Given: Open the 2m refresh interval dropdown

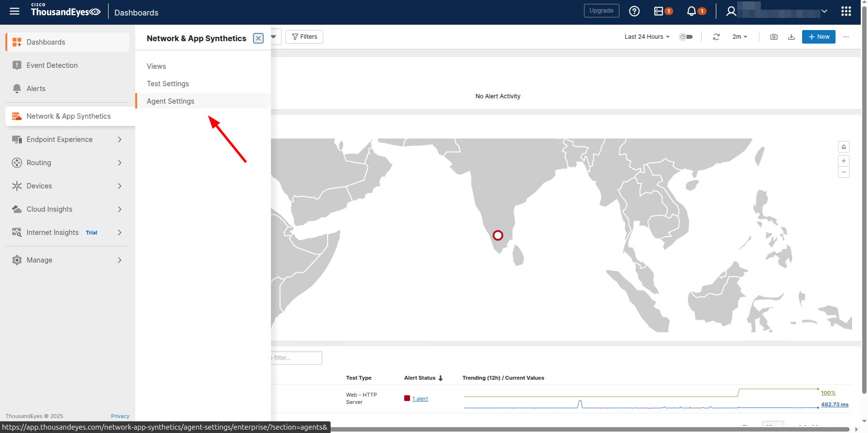Looking at the screenshot, I should 740,37.
